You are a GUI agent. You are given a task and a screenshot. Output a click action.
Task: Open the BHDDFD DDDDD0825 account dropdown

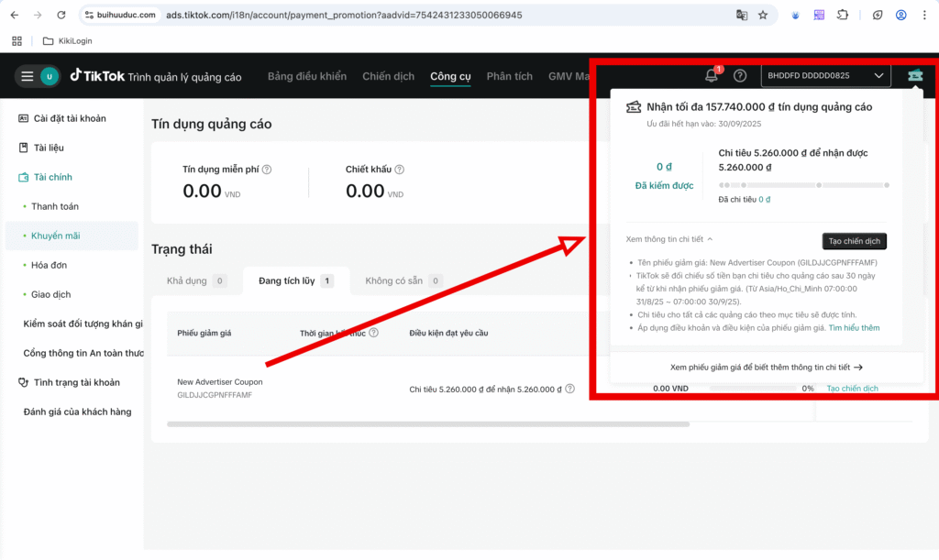[x=826, y=76]
